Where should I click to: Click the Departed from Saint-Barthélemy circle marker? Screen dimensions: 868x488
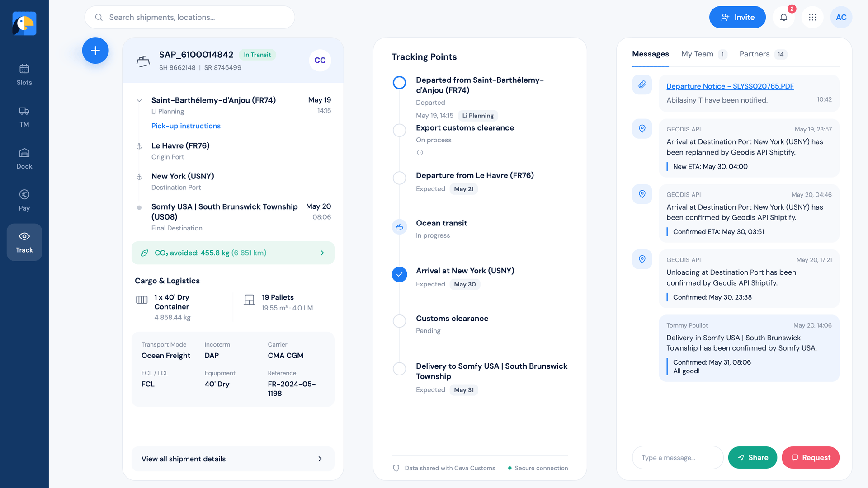click(399, 83)
